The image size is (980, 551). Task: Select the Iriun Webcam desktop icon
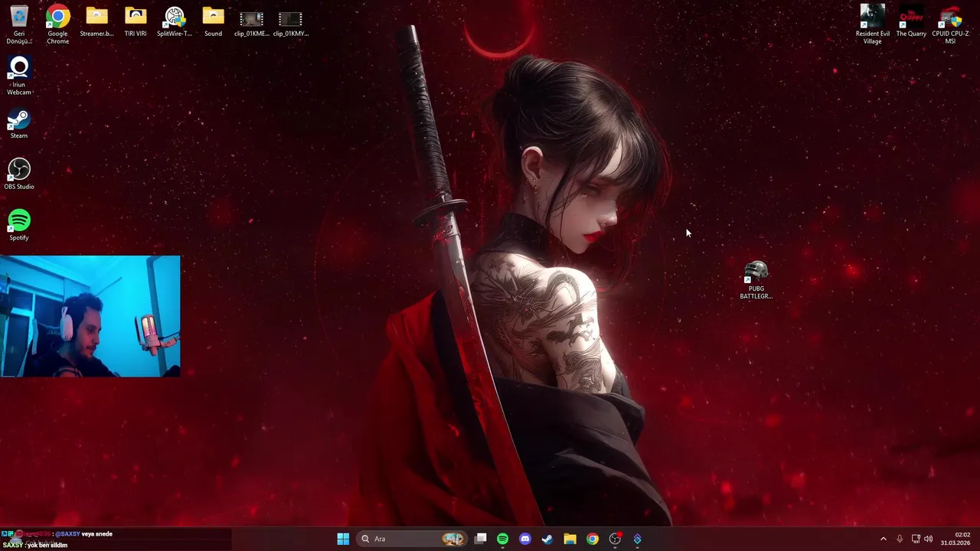[x=19, y=76]
